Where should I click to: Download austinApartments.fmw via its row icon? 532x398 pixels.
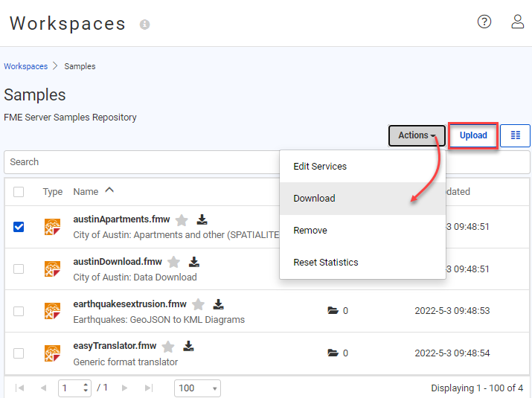tap(202, 219)
